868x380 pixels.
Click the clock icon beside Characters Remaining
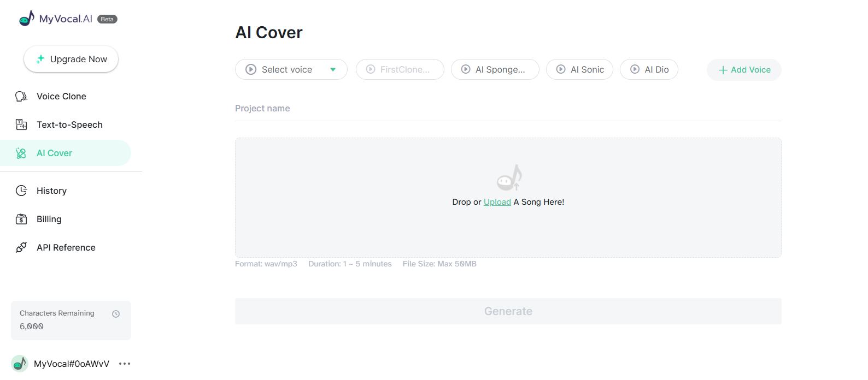point(116,314)
